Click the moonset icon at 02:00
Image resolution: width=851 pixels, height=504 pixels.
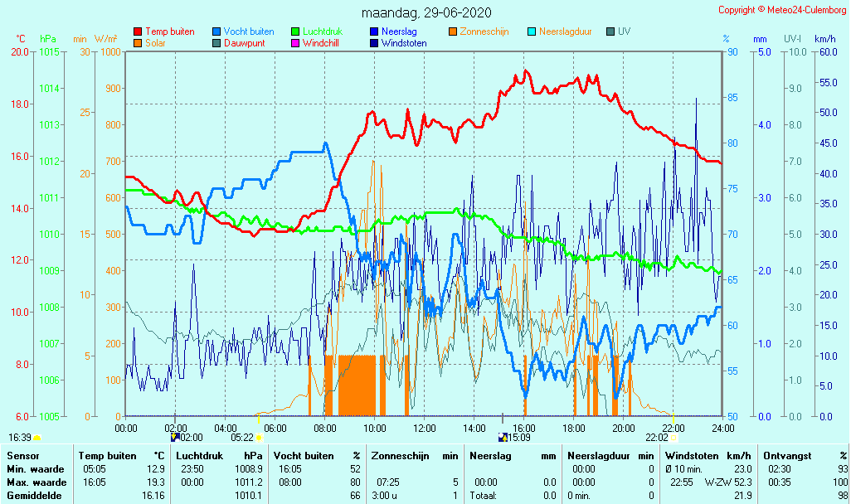tap(175, 436)
